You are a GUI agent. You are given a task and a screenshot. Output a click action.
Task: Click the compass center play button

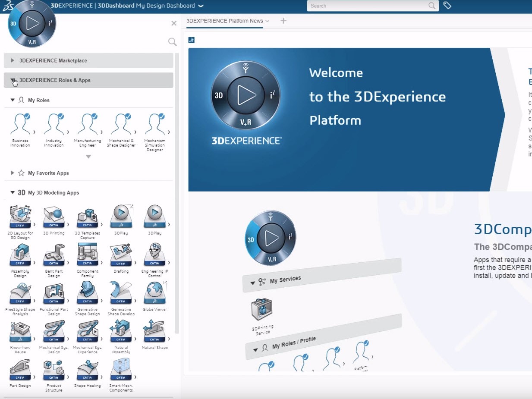pyautogui.click(x=32, y=23)
